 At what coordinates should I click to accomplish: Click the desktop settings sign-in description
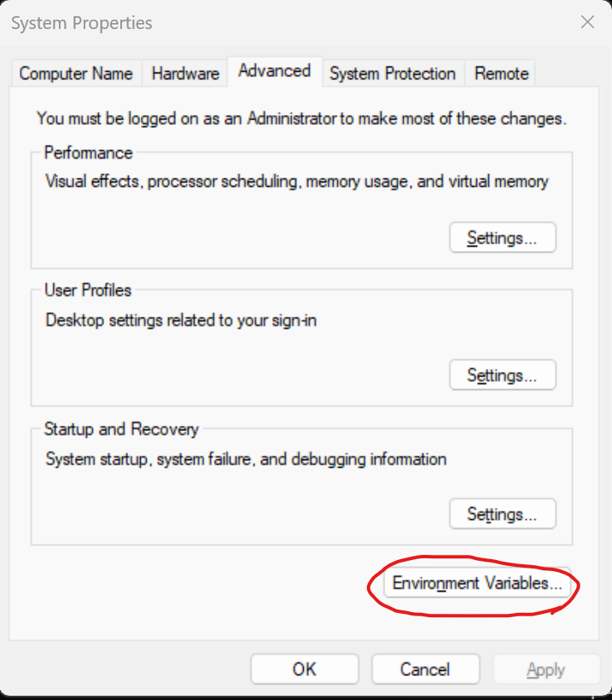181,321
